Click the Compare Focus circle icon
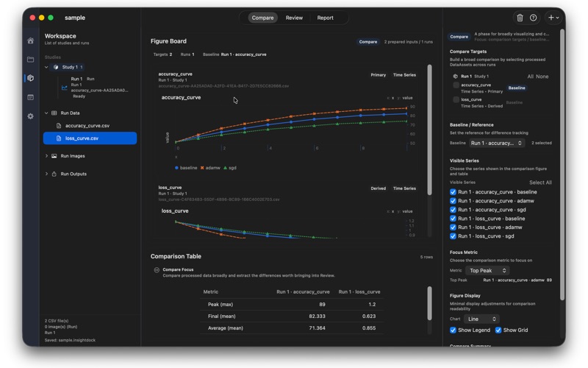Image resolution: width=588 pixels, height=368 pixels. pyautogui.click(x=157, y=270)
